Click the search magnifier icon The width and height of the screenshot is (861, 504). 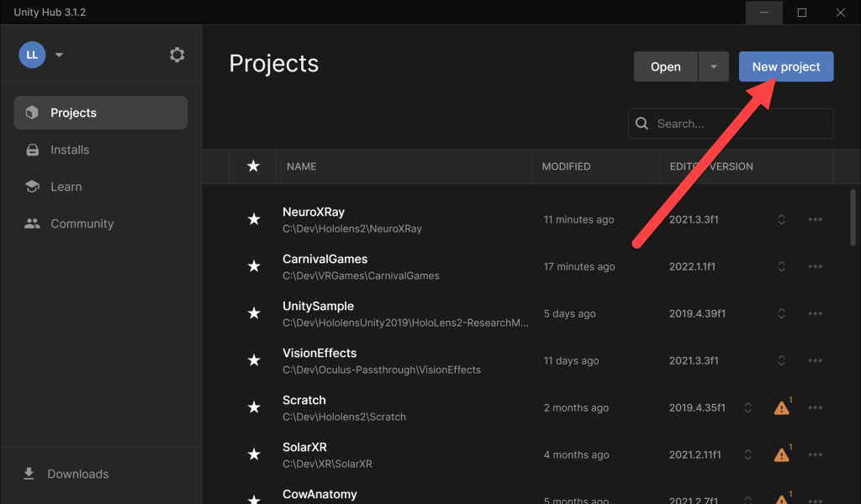click(642, 123)
